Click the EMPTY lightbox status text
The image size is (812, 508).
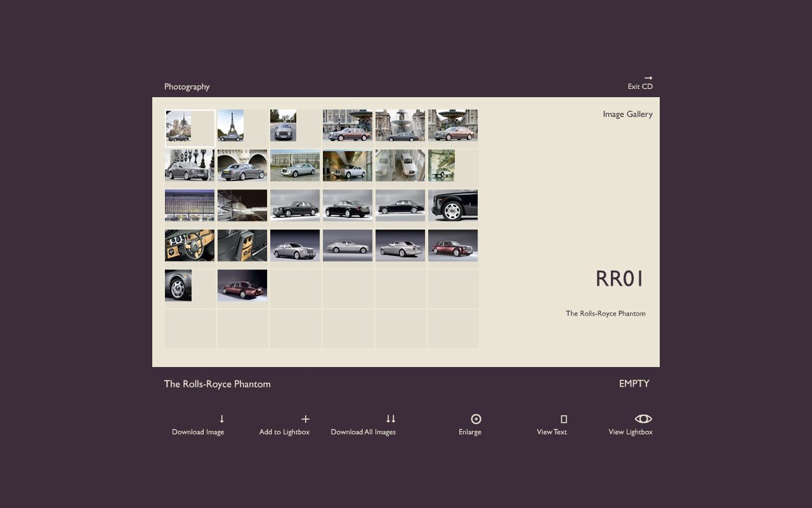[634, 384]
